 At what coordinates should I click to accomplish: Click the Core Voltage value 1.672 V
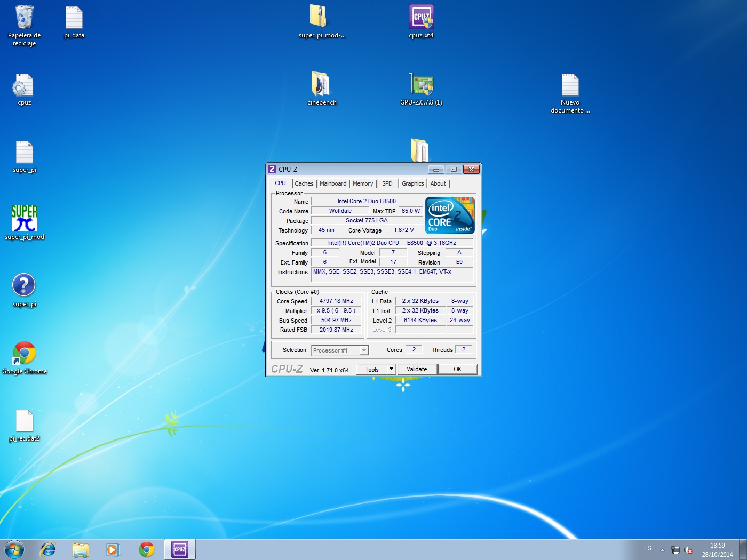point(404,230)
